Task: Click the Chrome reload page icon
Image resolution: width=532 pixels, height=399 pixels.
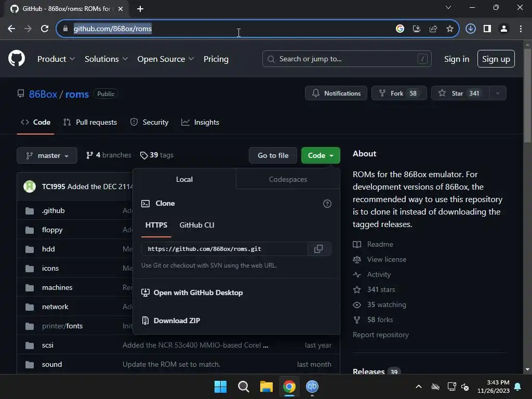Action: [45, 29]
